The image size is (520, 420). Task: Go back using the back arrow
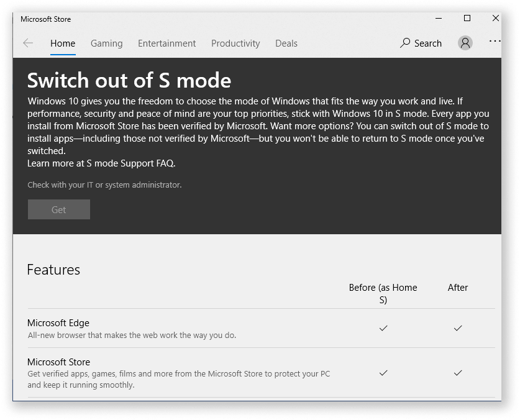(28, 43)
